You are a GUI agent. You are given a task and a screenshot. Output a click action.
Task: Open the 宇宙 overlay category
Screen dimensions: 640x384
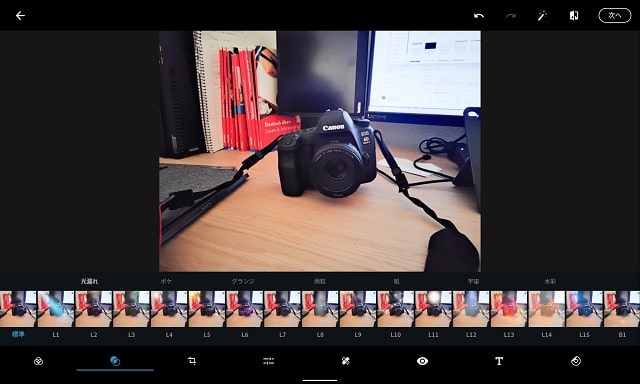pos(473,281)
